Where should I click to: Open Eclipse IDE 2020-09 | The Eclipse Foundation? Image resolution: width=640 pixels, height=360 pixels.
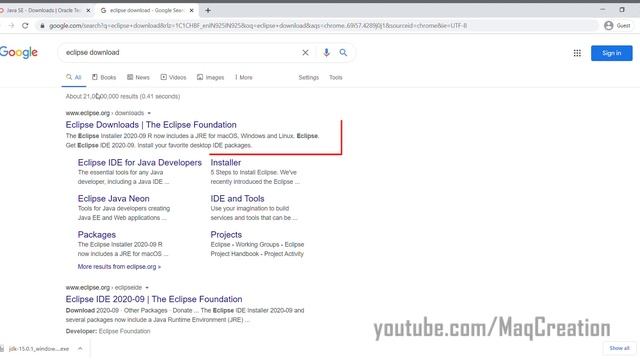tap(154, 299)
